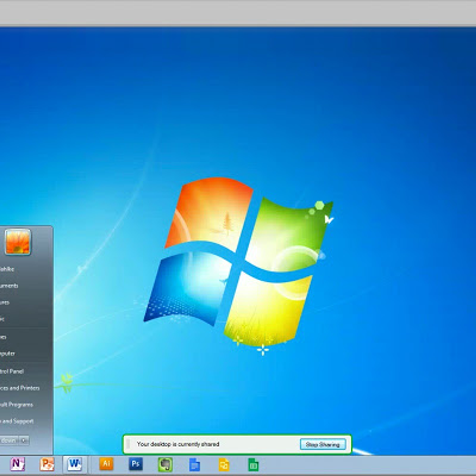
Task: Open Control Panel from Start menu
Action: [x=12, y=371]
